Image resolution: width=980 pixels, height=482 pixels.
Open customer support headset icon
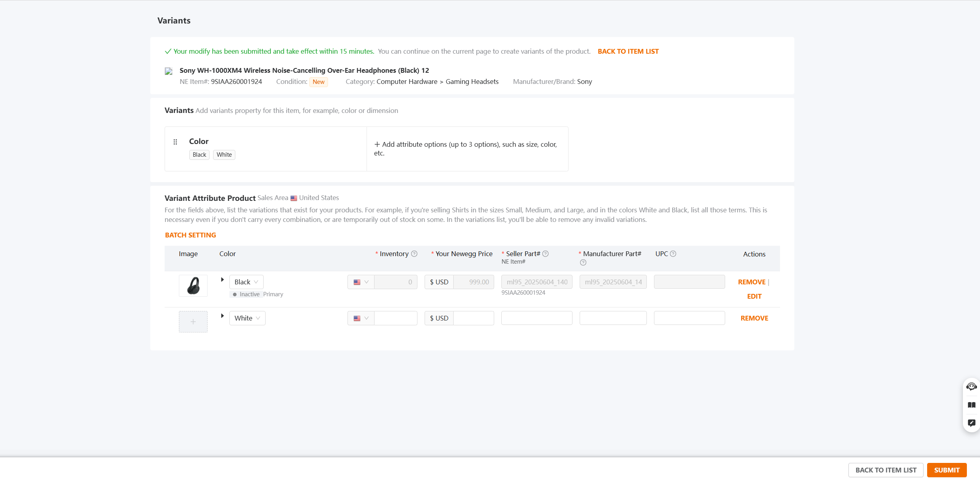(x=971, y=387)
